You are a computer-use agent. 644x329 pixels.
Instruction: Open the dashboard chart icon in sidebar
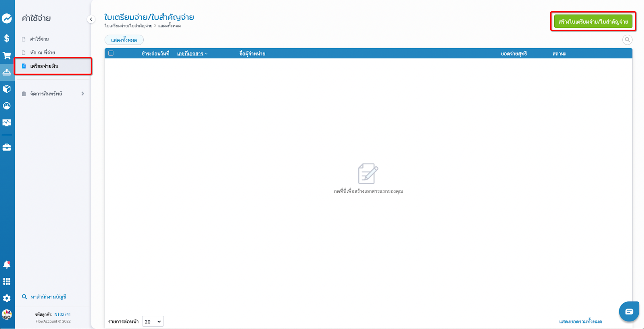click(7, 19)
